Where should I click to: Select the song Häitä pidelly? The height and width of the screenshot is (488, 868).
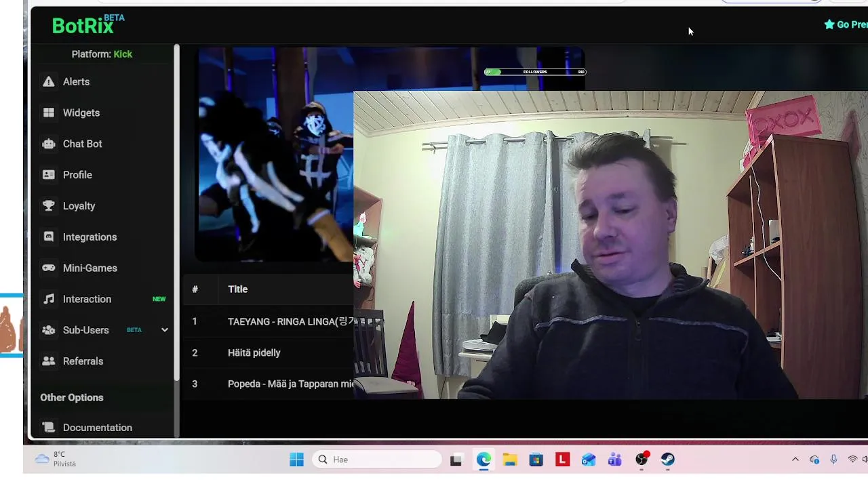tap(254, 352)
